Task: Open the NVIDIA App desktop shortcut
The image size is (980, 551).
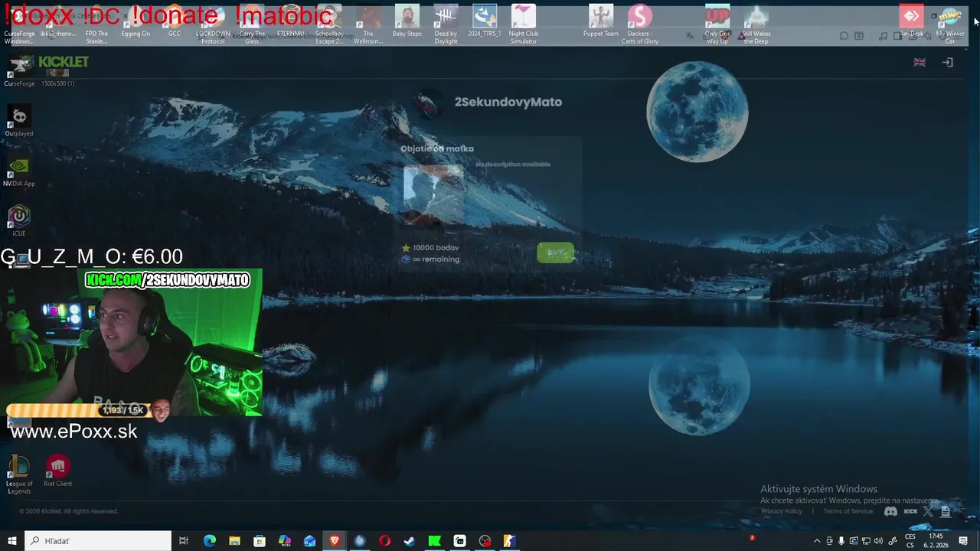Action: pyautogui.click(x=19, y=171)
